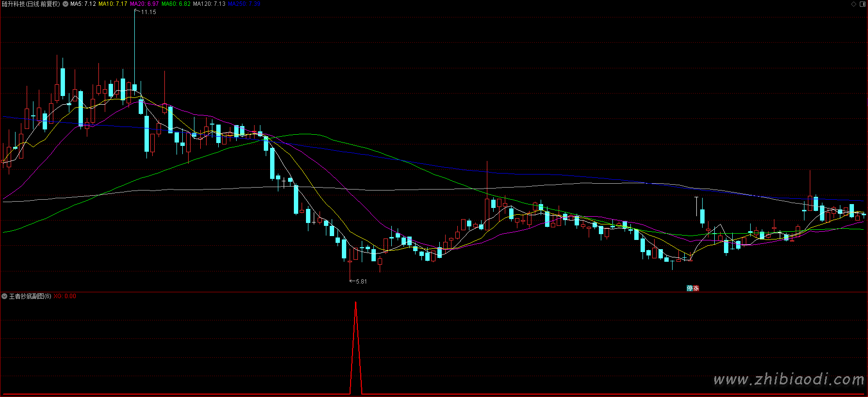Click the MA5: 7.12 indicator label
This screenshot has height=397, width=868.
tap(83, 4)
